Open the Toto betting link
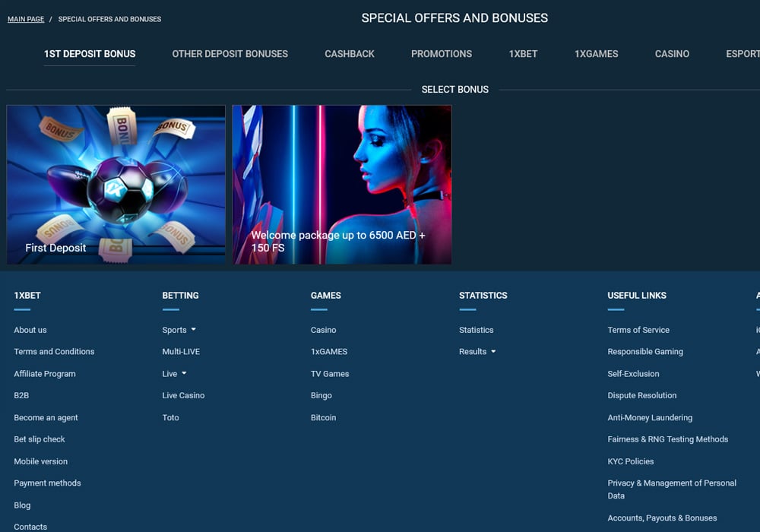760x532 pixels. click(170, 418)
